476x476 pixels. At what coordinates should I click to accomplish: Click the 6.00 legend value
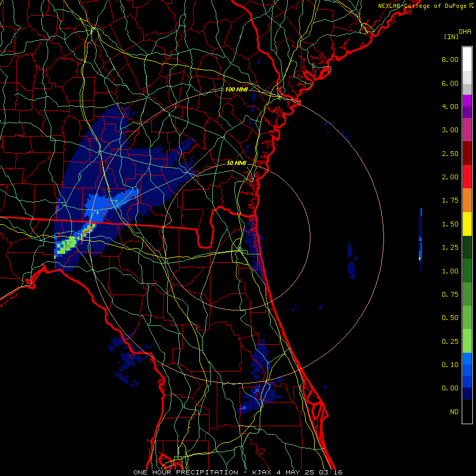(450, 83)
